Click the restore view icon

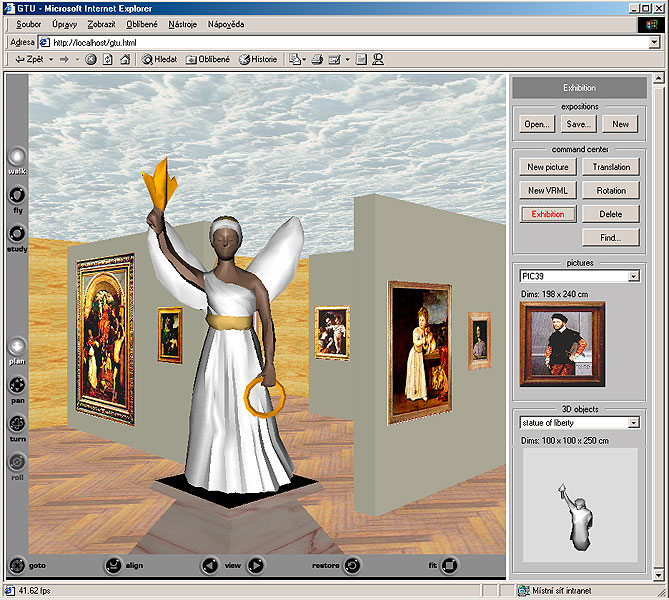pyautogui.click(x=352, y=565)
